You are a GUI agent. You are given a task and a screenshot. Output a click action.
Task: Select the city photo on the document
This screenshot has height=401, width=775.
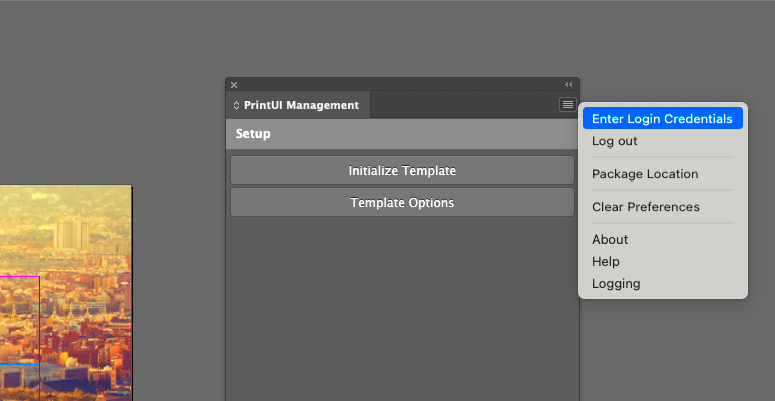tap(66, 293)
